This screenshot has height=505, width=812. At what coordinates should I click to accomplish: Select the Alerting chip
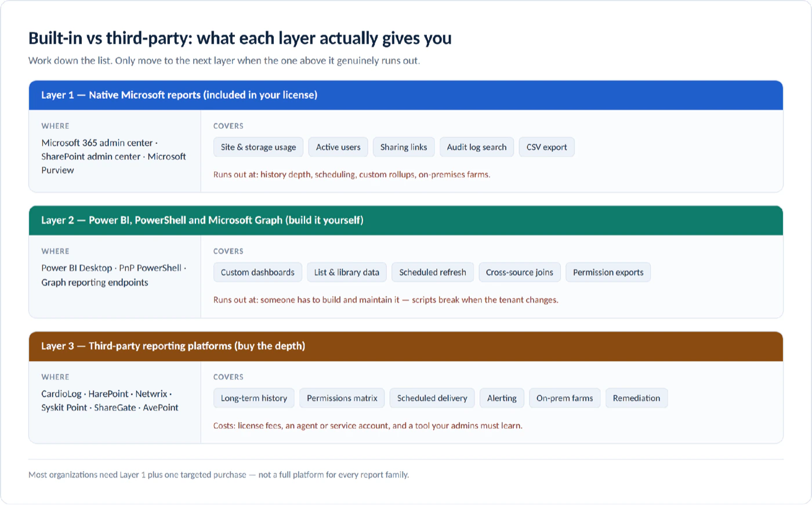pyautogui.click(x=502, y=398)
